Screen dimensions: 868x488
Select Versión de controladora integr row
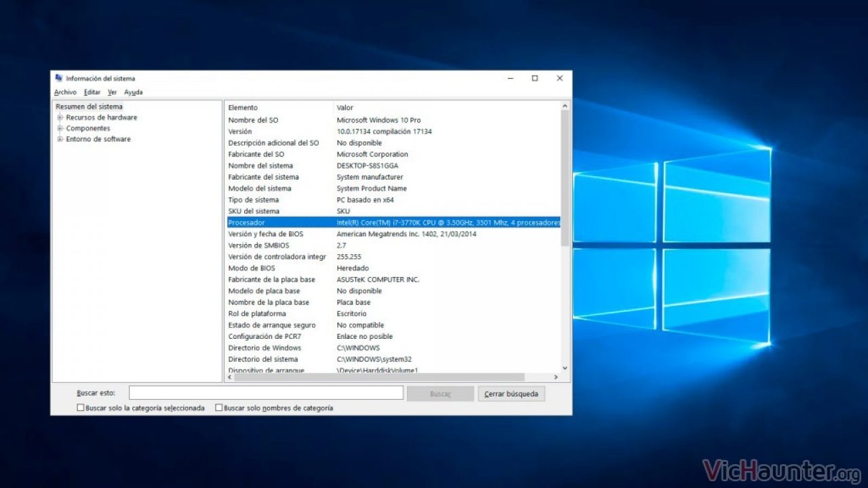[x=393, y=257]
